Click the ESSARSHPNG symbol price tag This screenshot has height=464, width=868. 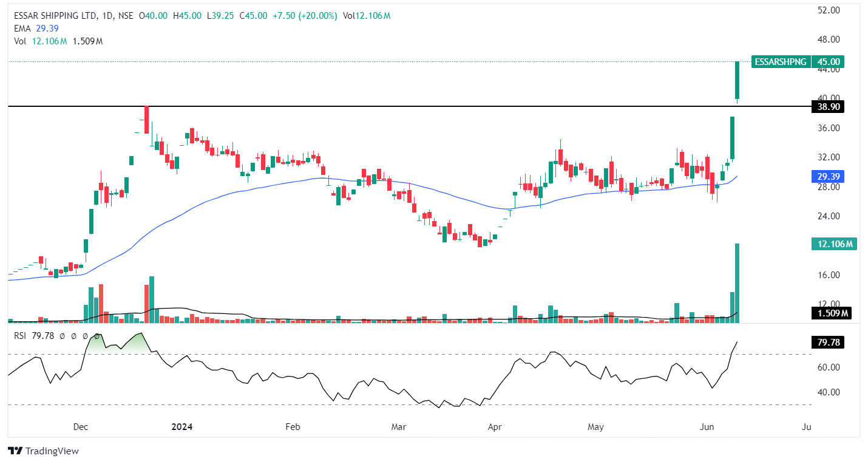781,61
